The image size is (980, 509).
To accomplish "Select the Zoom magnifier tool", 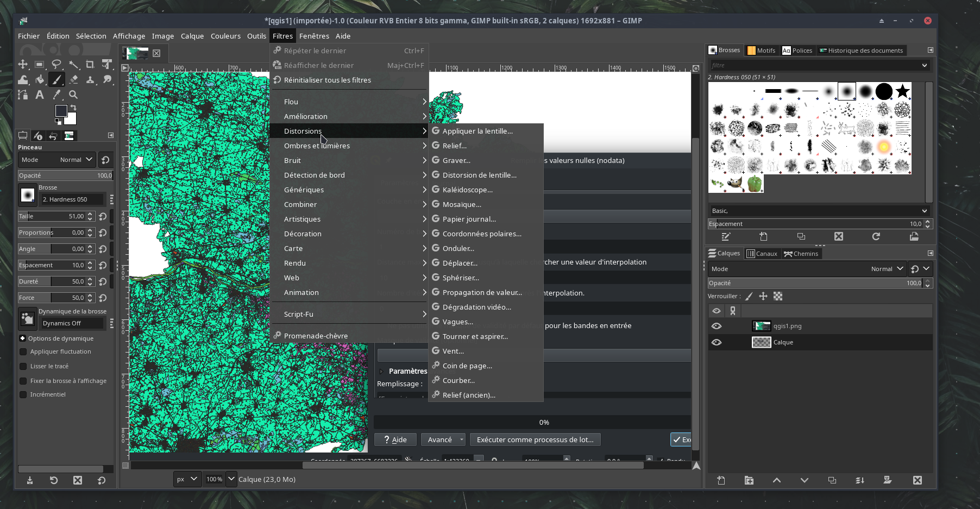I will coord(73,95).
